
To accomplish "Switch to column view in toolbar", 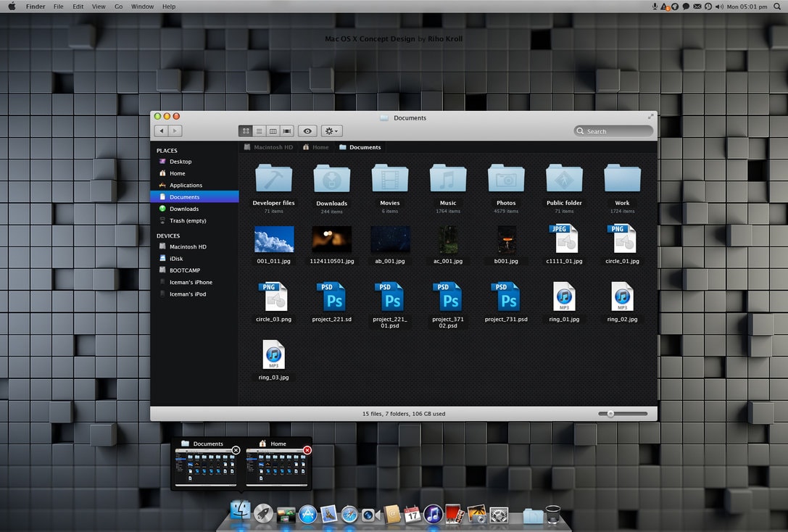I will (273, 131).
